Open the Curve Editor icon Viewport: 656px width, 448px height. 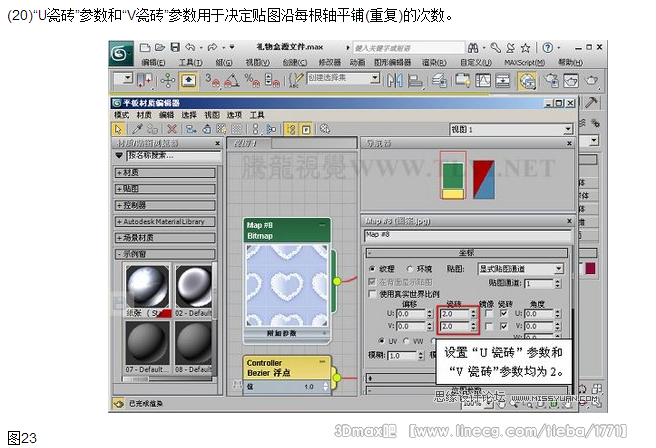483,80
